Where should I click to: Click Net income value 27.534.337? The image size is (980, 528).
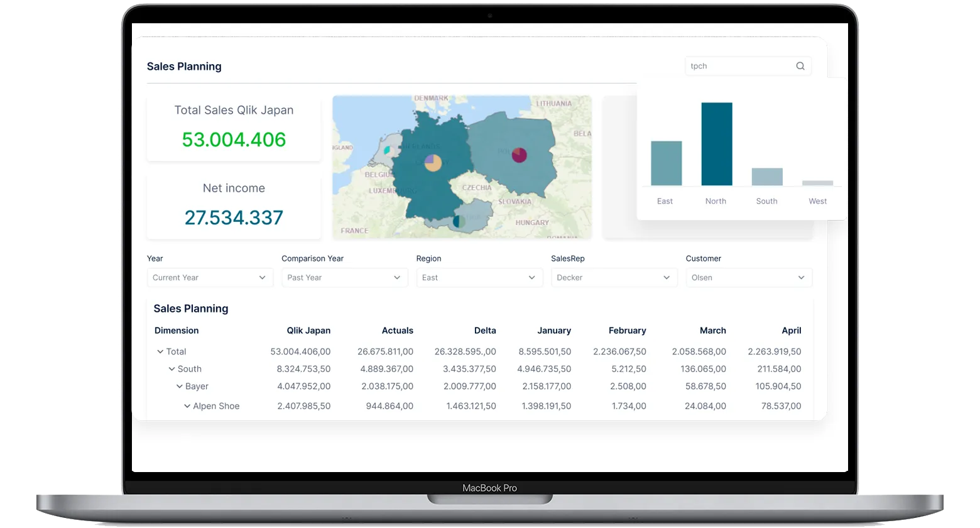pyautogui.click(x=234, y=217)
